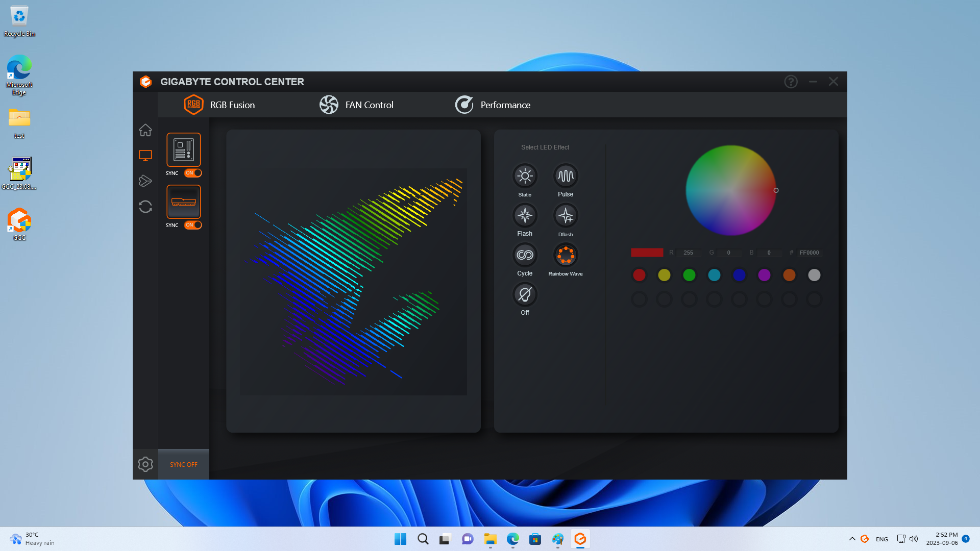Image resolution: width=980 pixels, height=551 pixels.
Task: Open the Home sidebar icon
Action: point(145,130)
